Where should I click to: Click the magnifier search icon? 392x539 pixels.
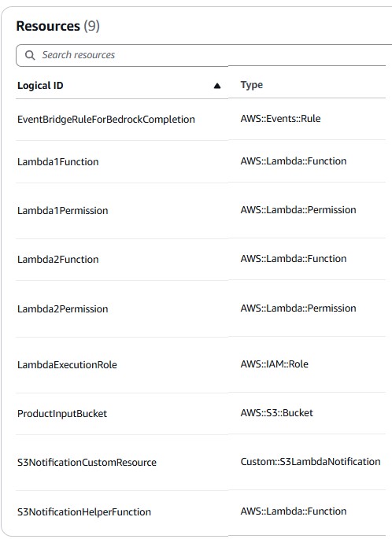pyautogui.click(x=30, y=55)
